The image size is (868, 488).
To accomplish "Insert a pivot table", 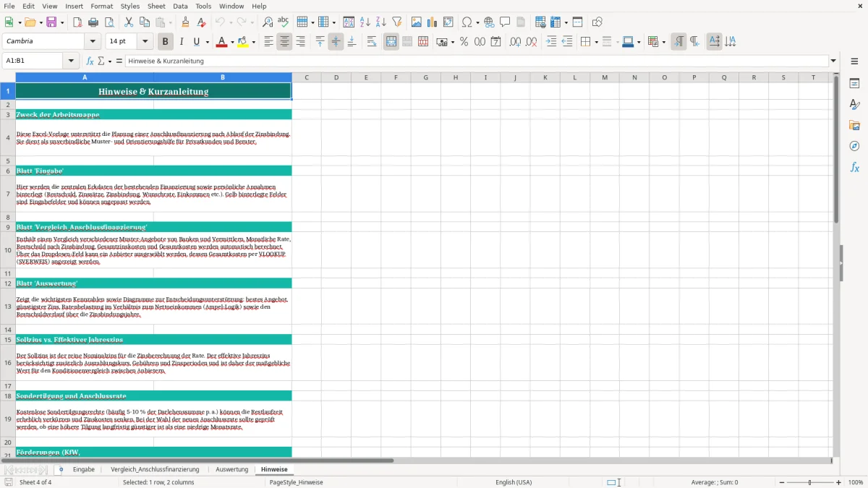I will tap(448, 22).
